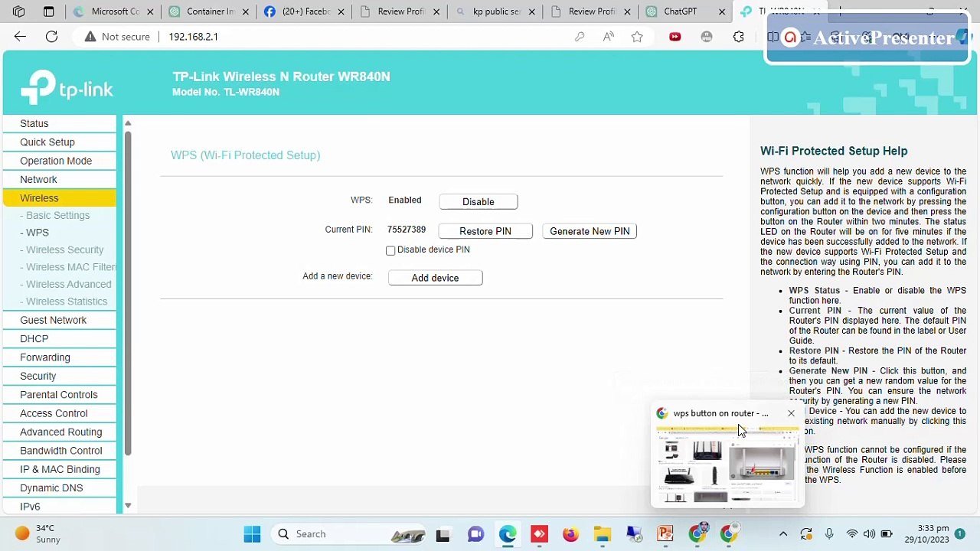Switch to the ChatGPT browser tab
This screenshot has height=551, width=980.
(685, 11)
